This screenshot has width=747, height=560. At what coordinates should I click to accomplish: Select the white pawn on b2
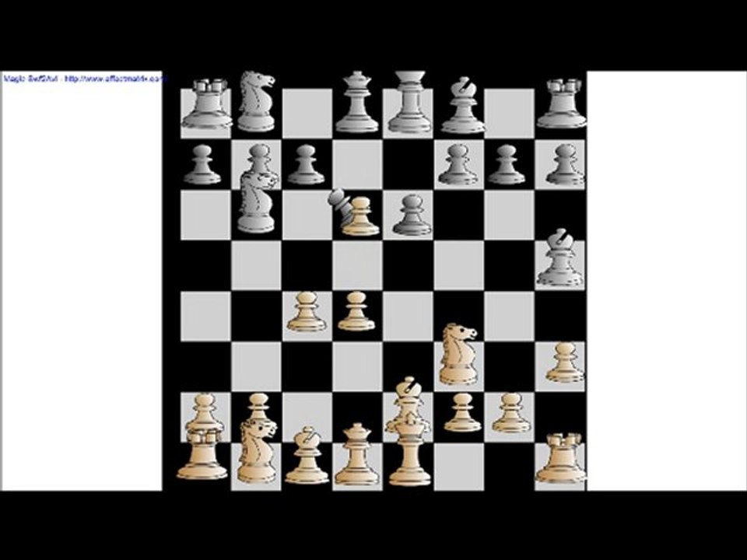coord(258,408)
